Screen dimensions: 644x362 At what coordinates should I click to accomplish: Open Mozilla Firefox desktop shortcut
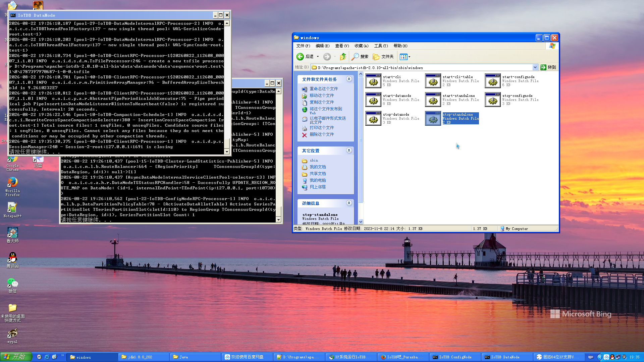pos(12,186)
